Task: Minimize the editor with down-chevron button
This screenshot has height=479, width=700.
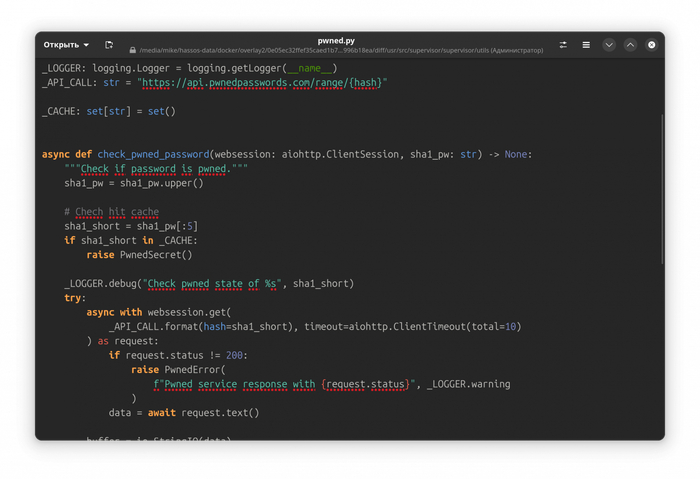Action: (x=609, y=45)
